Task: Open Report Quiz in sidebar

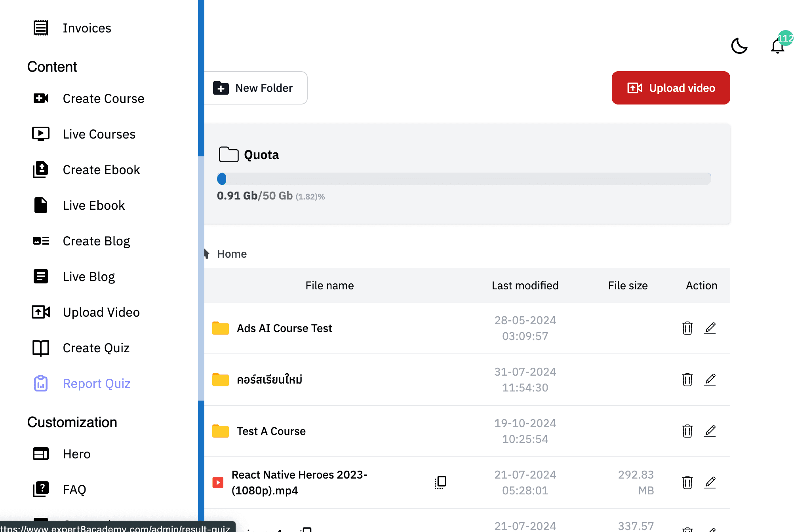Action: (96, 384)
